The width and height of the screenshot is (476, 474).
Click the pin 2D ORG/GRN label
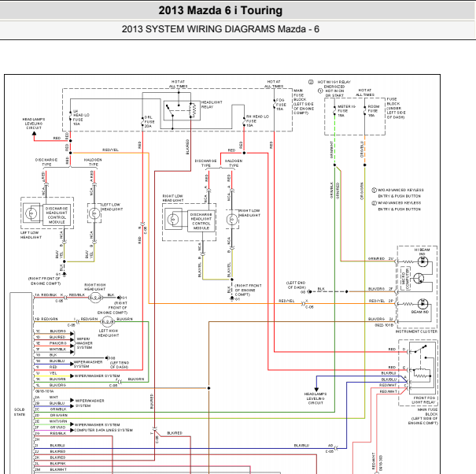(x=51, y=416)
